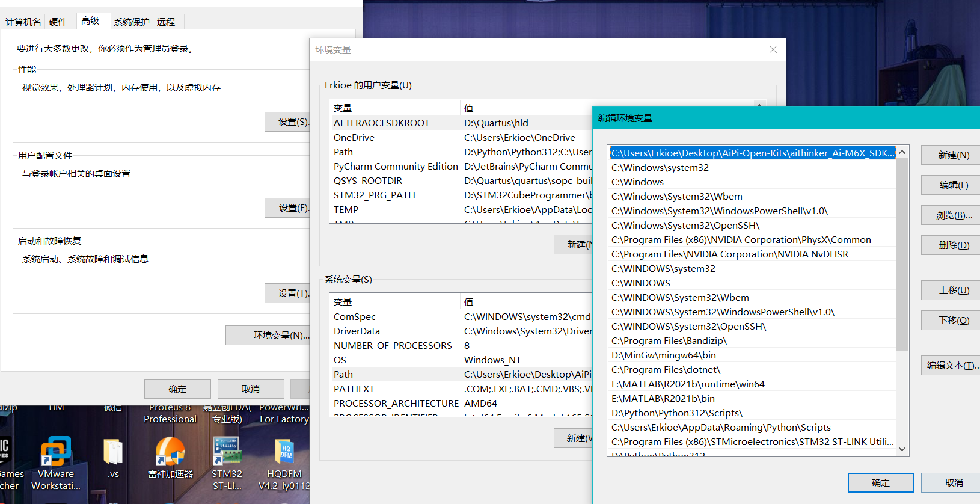Screen dimensions: 980x504
Task: Select C:\Program Files\Bandizip\ entry
Action: pyautogui.click(x=753, y=340)
